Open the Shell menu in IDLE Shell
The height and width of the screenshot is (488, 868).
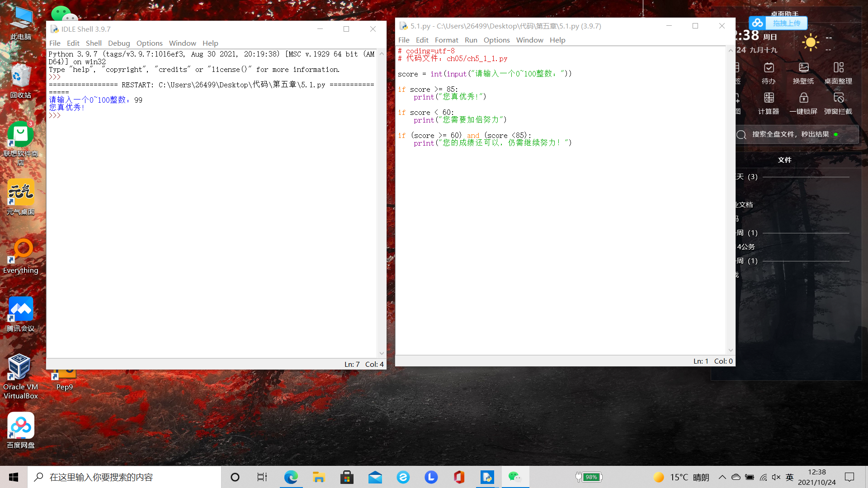click(94, 43)
